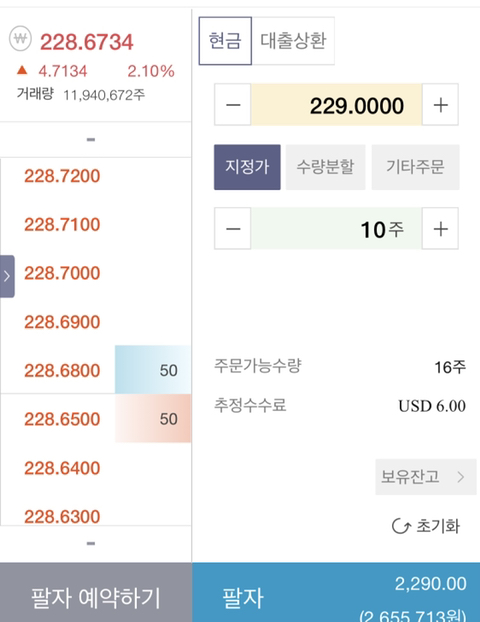Expand the side panel arrow handle
This screenshot has height=622, width=480.
[7, 276]
